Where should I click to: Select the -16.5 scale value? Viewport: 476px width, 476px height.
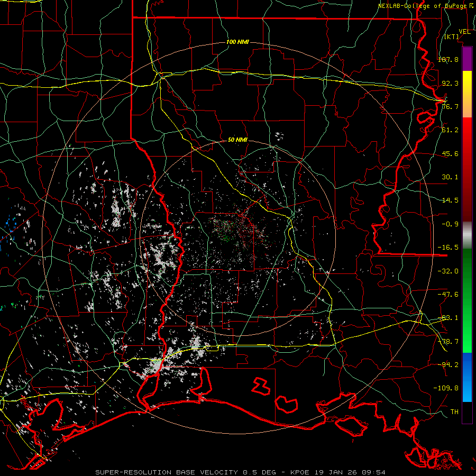click(x=448, y=248)
